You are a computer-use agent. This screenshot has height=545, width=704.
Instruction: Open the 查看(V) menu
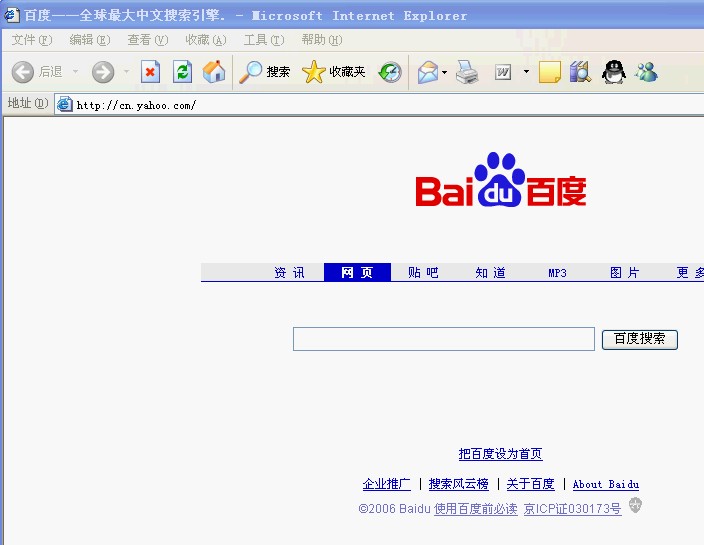coord(147,40)
